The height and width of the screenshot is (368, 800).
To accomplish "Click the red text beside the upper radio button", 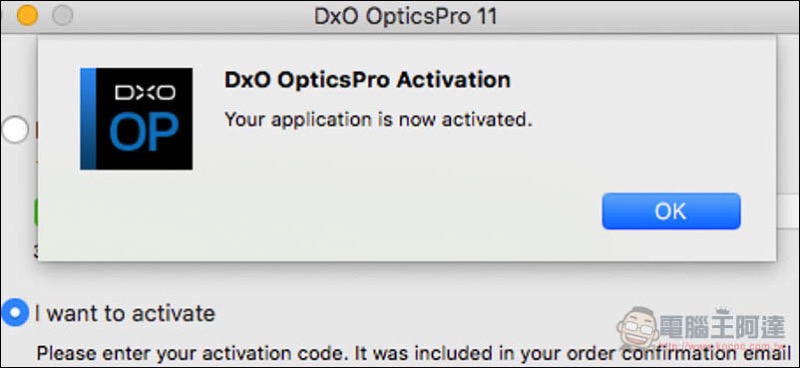I will [36, 131].
